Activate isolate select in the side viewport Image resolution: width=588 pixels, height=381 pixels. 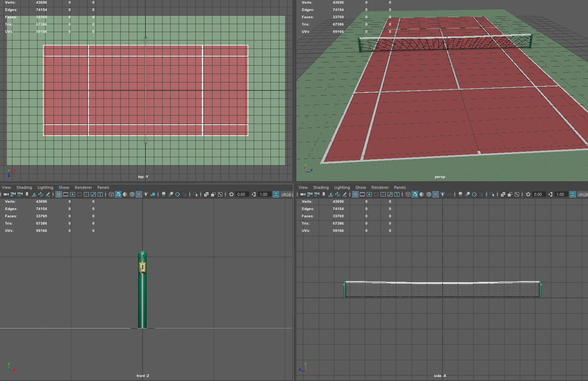[492, 194]
